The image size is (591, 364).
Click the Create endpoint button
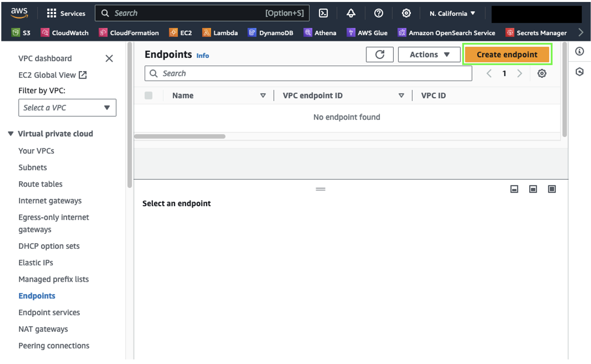click(x=507, y=54)
